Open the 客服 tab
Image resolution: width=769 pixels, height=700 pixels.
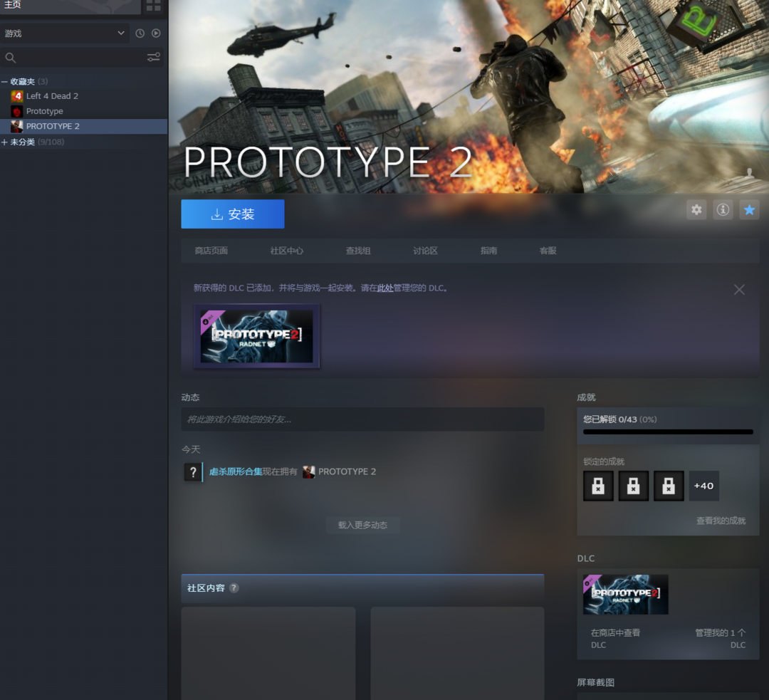548,251
